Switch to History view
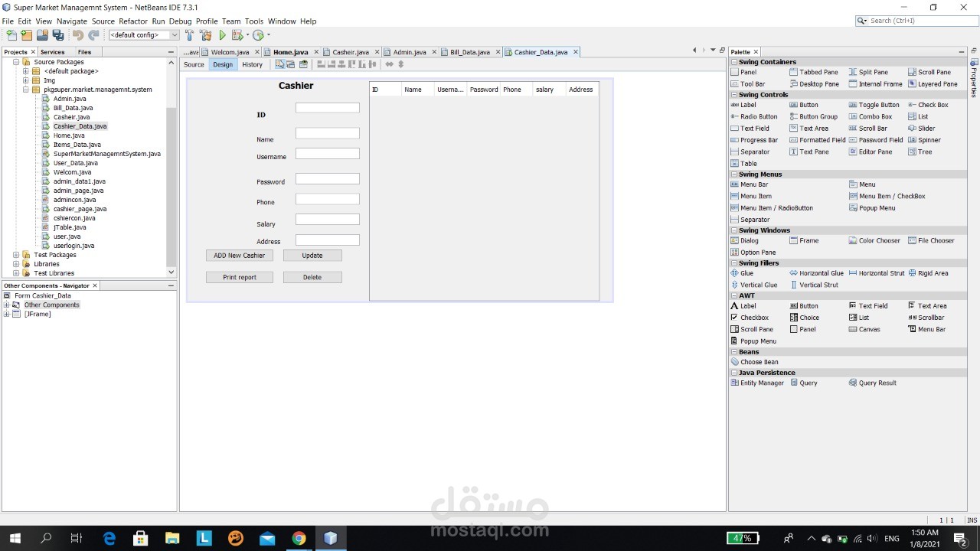The height and width of the screenshot is (551, 980). [x=252, y=64]
